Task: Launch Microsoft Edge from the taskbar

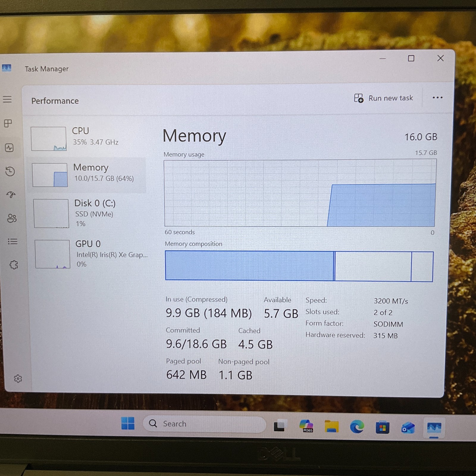Action: click(x=357, y=427)
